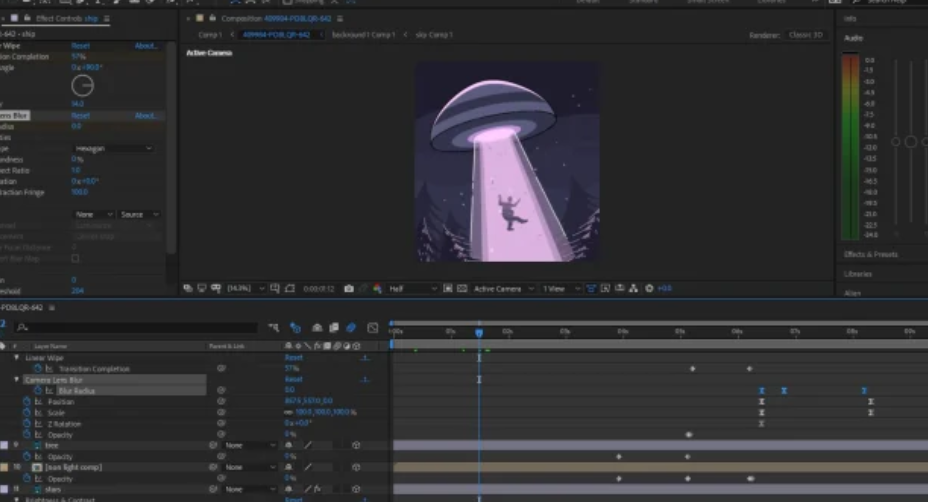Open the Active Camera view dropdown

click(500, 288)
